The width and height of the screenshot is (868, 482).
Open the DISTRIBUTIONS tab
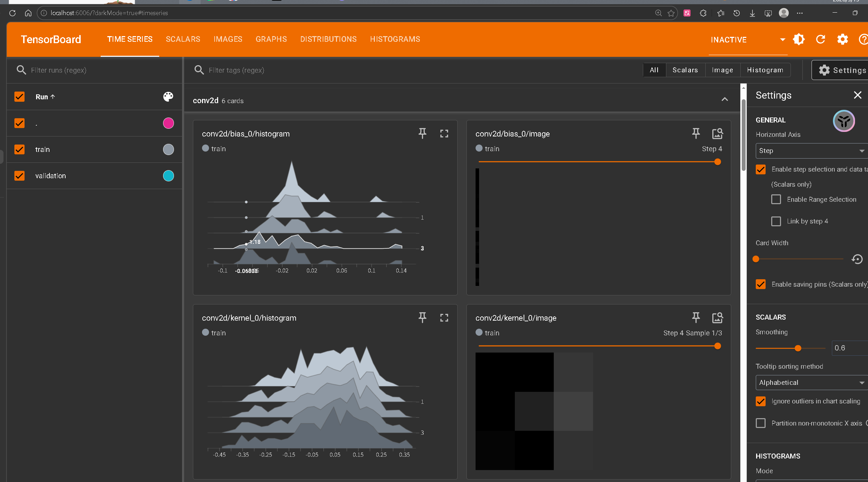pos(328,39)
